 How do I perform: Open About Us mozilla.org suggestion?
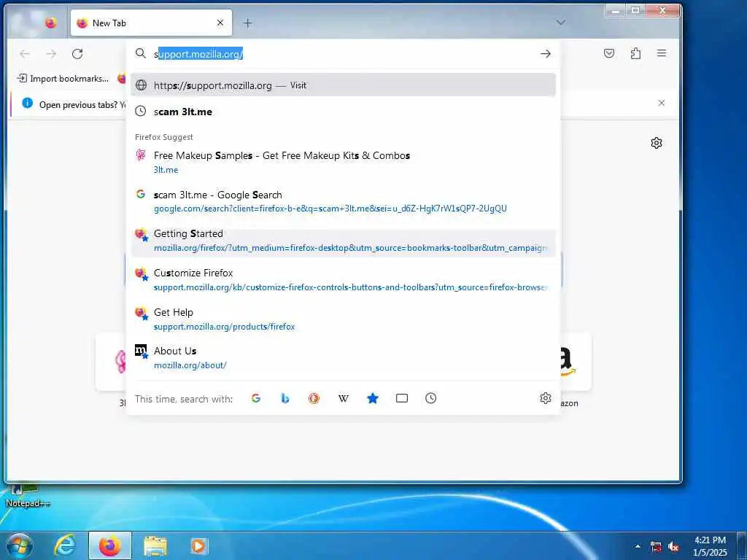[343, 358]
